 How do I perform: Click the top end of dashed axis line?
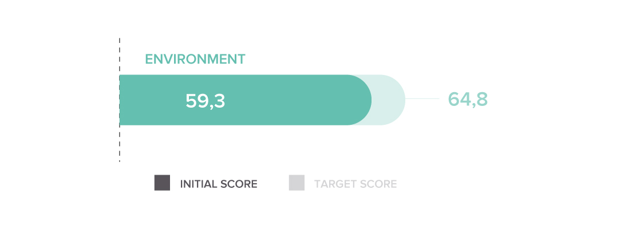[x=120, y=40]
